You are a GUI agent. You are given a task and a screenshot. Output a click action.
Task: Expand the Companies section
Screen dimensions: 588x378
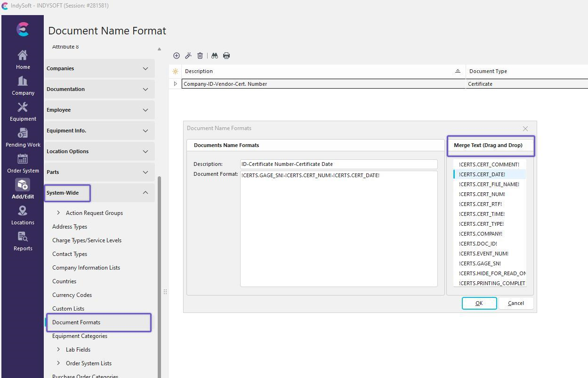tap(145, 68)
